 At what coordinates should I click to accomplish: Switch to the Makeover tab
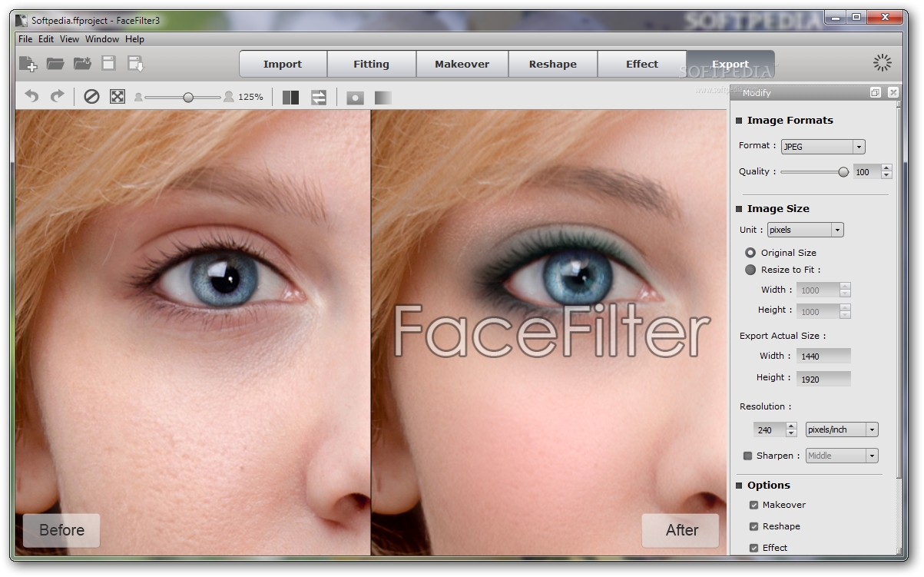click(462, 65)
